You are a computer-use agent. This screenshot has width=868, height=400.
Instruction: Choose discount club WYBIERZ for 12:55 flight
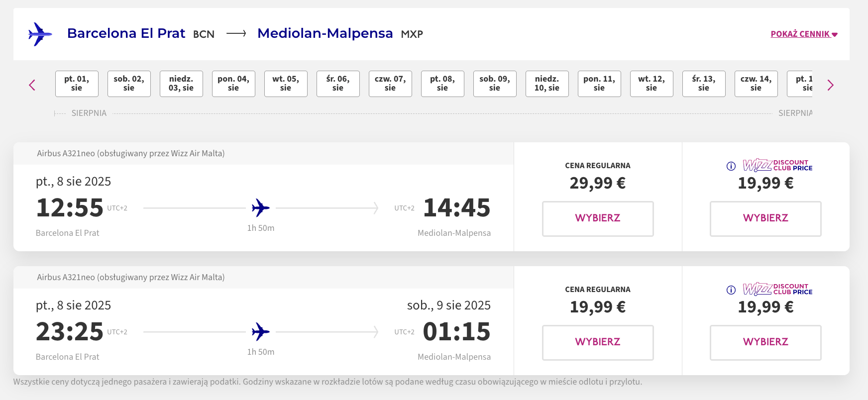tap(765, 218)
